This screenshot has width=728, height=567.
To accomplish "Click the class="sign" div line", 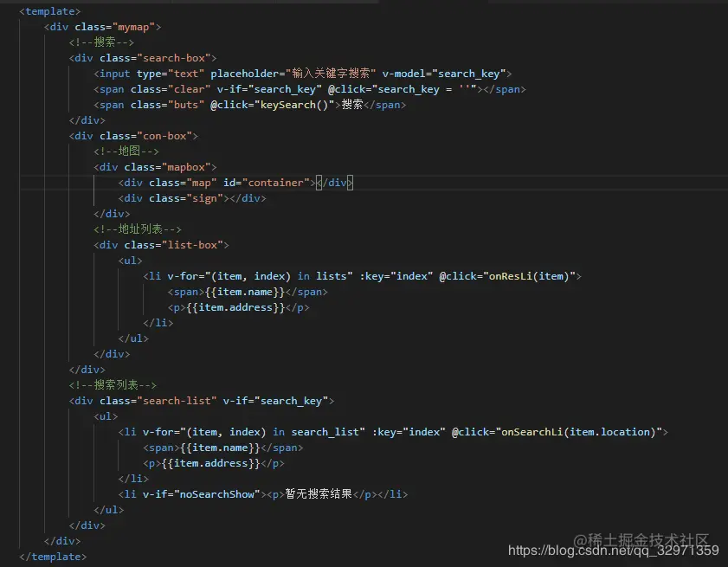I will [x=192, y=198].
